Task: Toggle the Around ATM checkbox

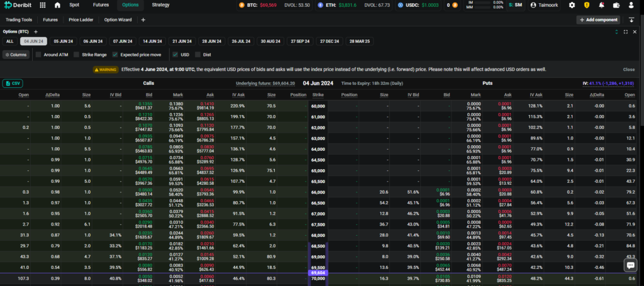Action: pos(38,55)
